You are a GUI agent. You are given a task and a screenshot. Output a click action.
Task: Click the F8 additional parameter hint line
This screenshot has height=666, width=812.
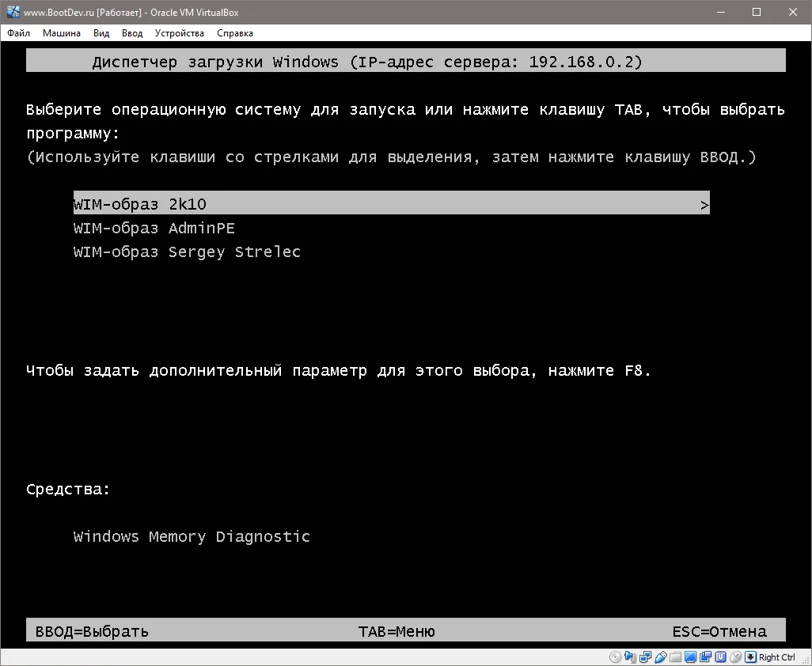(338, 371)
